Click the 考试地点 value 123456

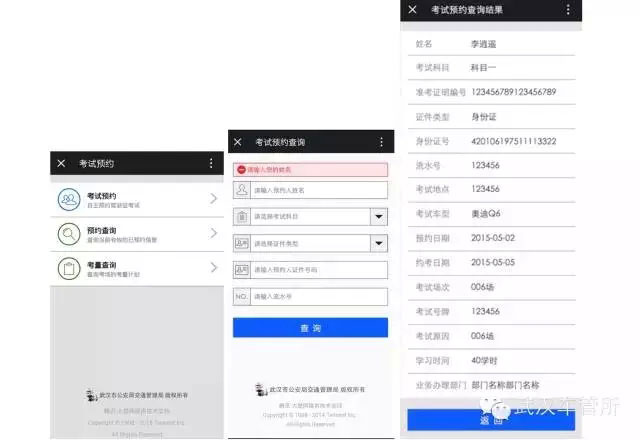[485, 189]
